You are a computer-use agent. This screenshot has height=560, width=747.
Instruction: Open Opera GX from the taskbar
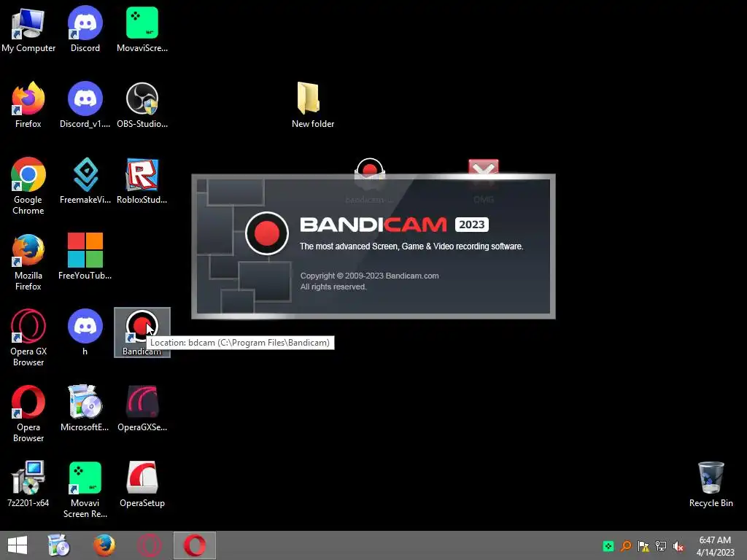(149, 545)
